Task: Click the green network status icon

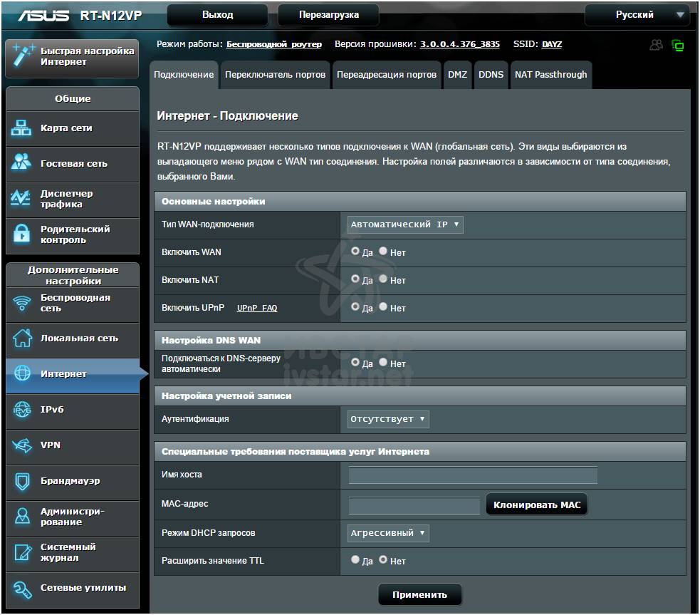Action: [x=678, y=45]
